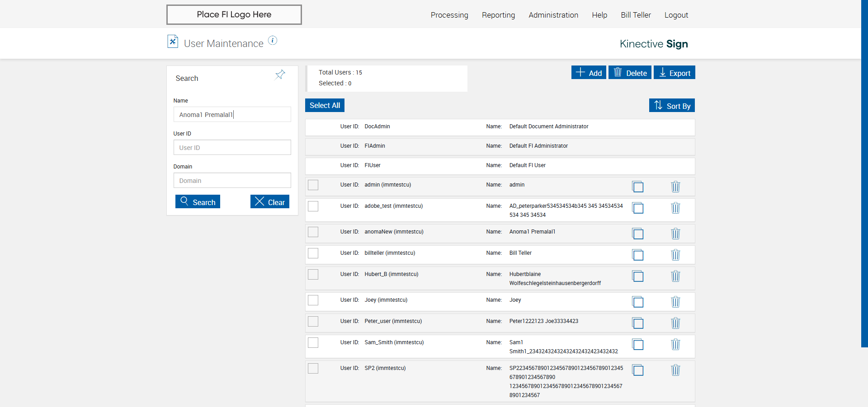Click the Select All button
Image resolution: width=868 pixels, height=407 pixels.
pyautogui.click(x=325, y=105)
